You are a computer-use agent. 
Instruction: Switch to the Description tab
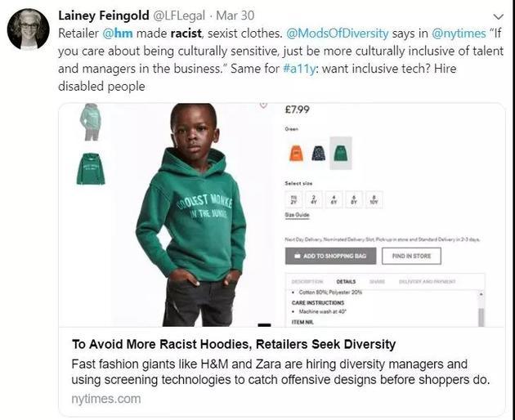click(x=302, y=281)
